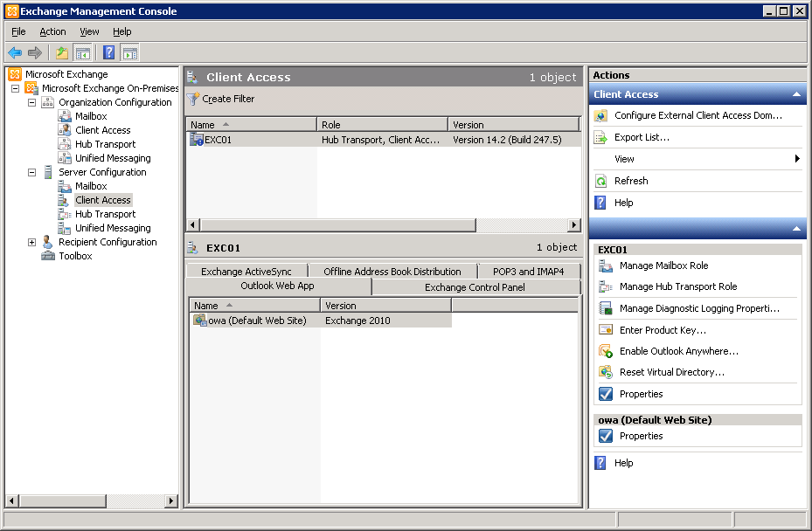Click the Up One Level folder icon
This screenshot has height=531, width=812.
[x=62, y=52]
